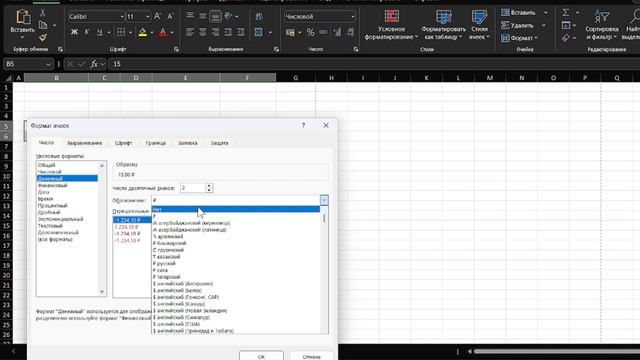Select the Число tab in dialog
Screen dimensions: 640x360
[x=46, y=143]
